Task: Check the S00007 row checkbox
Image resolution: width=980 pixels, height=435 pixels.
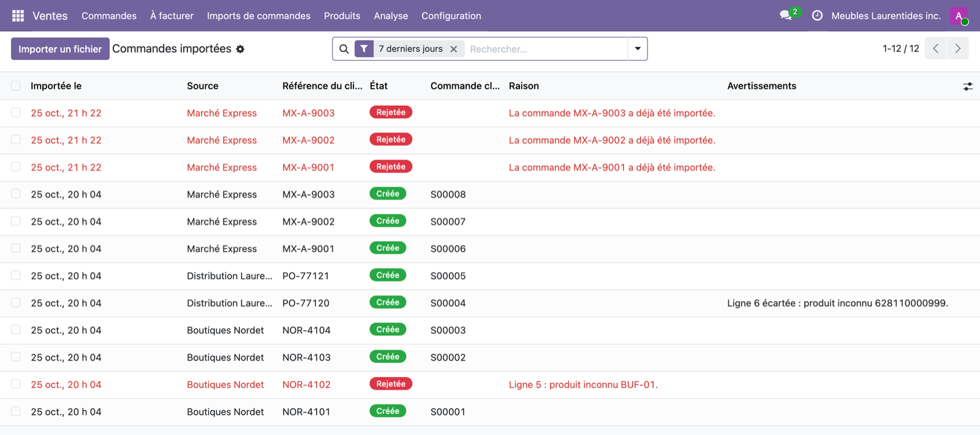Action: pos(16,221)
